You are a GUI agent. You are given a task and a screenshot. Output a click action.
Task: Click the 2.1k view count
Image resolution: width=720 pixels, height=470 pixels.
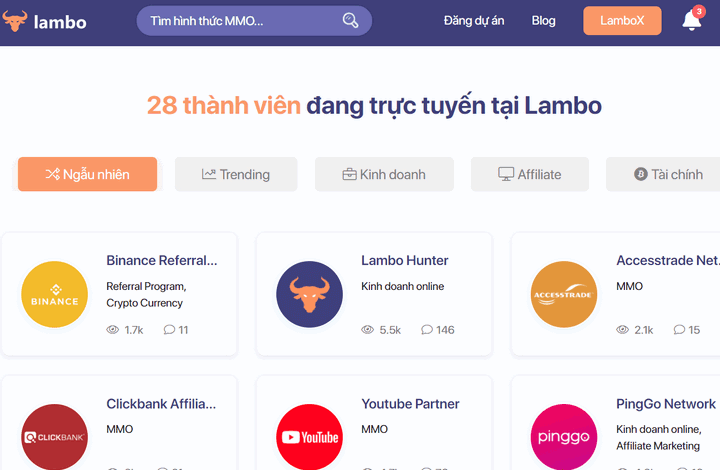(643, 330)
